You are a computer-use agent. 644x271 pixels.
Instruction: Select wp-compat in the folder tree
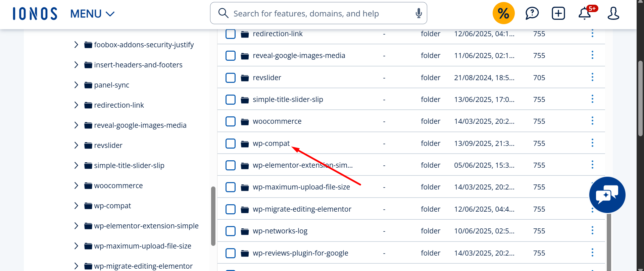pos(112,206)
